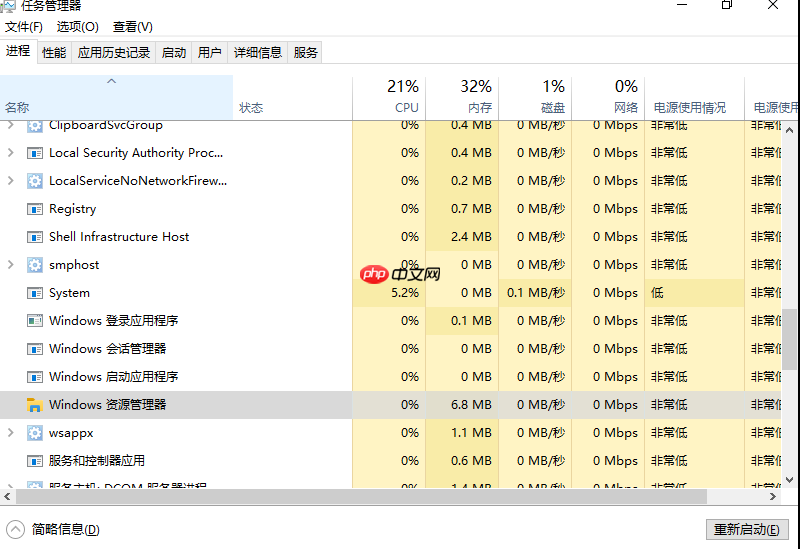Select the Windows 启动应用程序 process name
This screenshot has height=549, width=800.
(114, 377)
